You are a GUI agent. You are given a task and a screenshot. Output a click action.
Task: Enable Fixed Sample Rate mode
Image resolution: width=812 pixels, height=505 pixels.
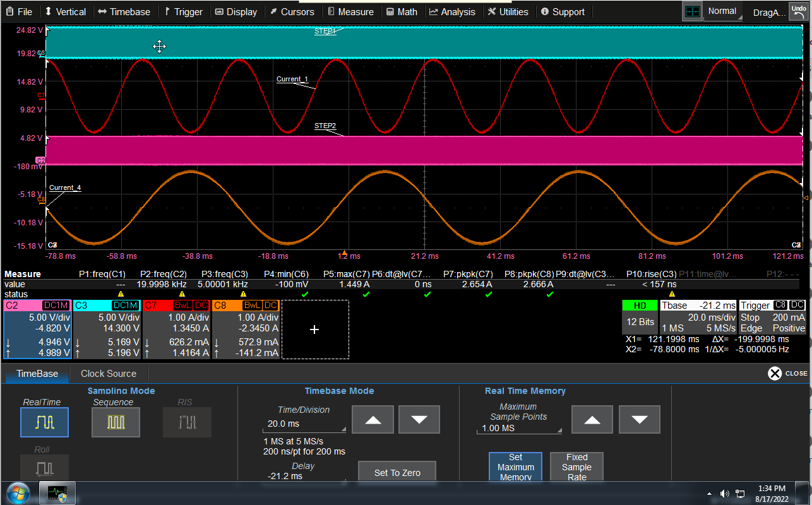point(576,467)
